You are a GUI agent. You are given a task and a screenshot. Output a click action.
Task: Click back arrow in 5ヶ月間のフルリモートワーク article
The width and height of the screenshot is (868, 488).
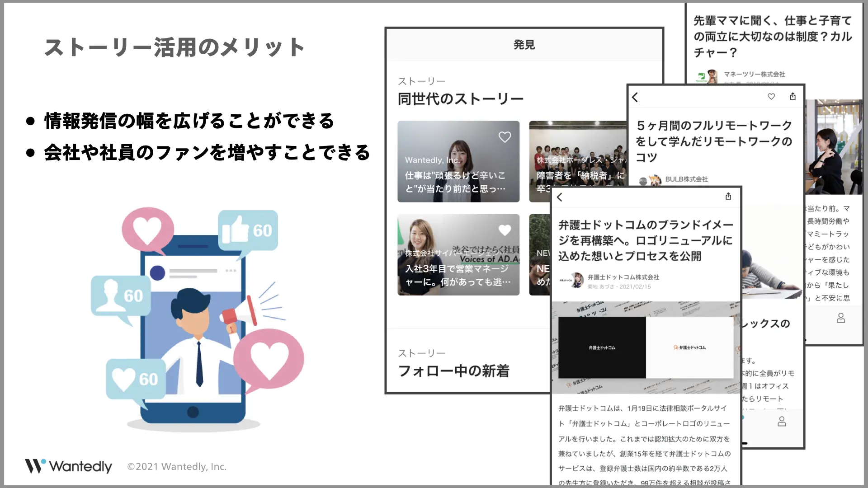tap(635, 97)
